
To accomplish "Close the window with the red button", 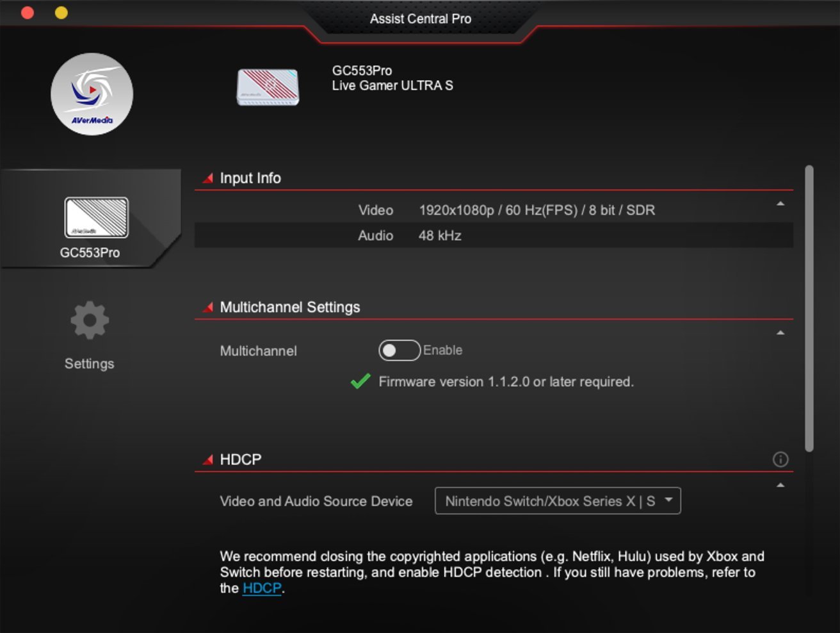I will (x=28, y=13).
